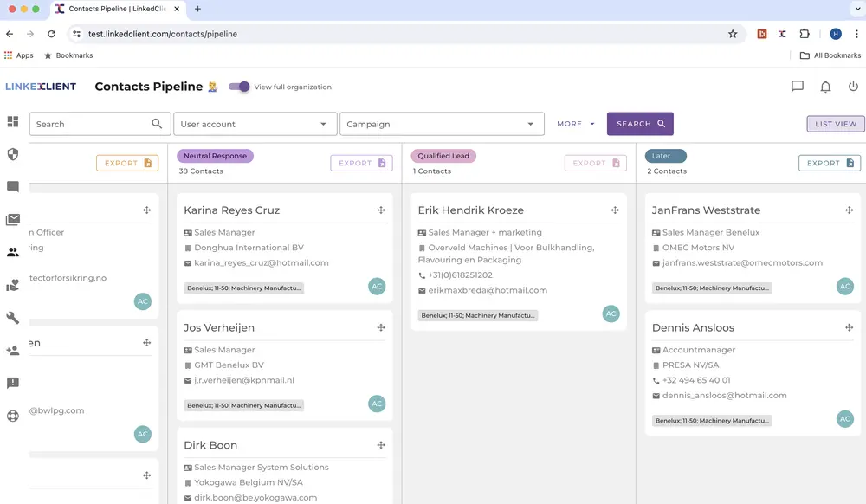This screenshot has width=866, height=504.
Task: Click tag chip on Jos Verheijen card
Action: 243,405
